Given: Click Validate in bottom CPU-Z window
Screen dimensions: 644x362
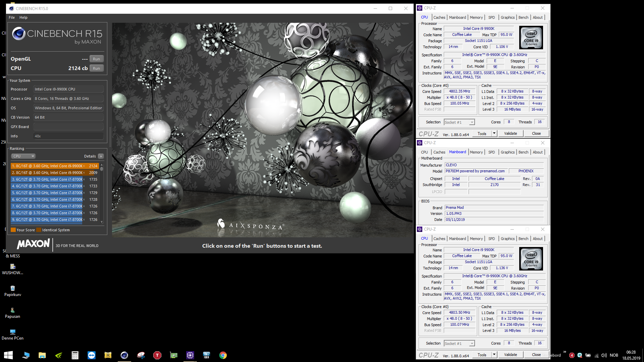Looking at the screenshot, I should 511,355.
